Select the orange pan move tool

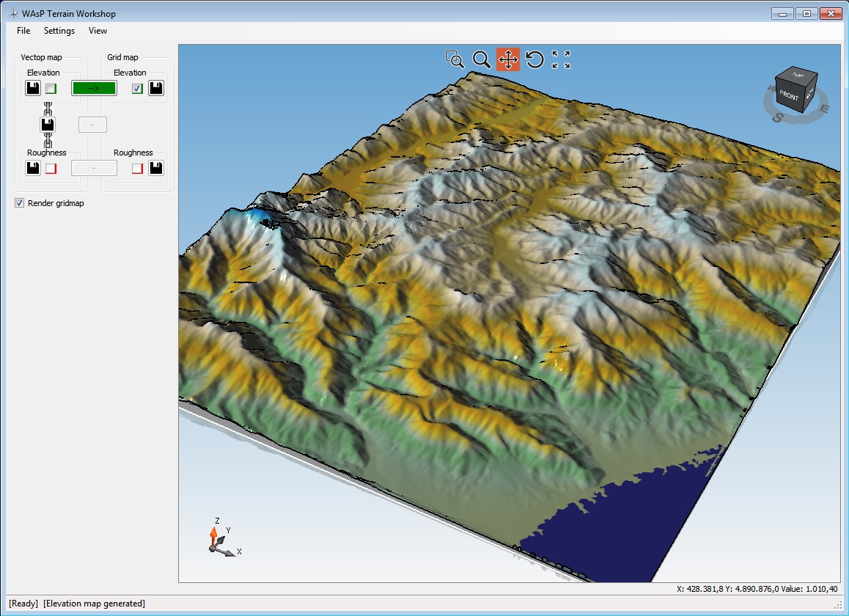(x=508, y=59)
